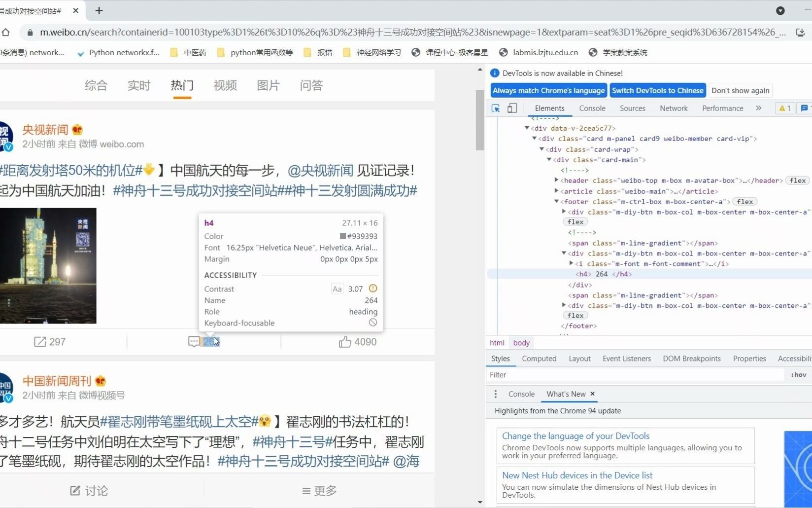This screenshot has width=812, height=508.
Task: Collapse the footer m-ctrl-box element node
Action: (x=556, y=201)
